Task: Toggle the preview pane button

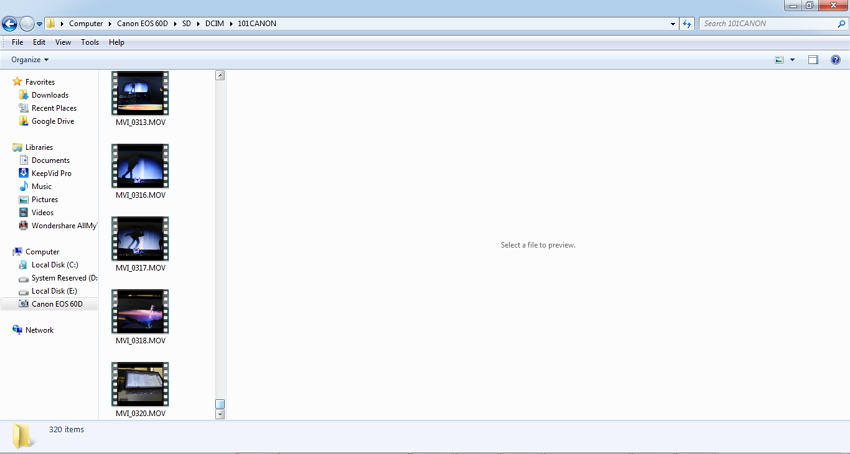Action: 813,60
